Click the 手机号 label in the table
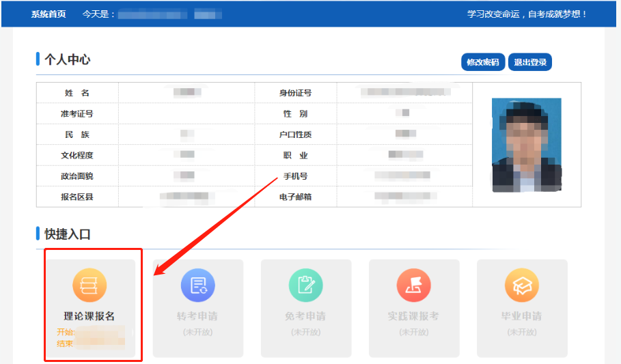Image resolution: width=621 pixels, height=364 pixels. (x=295, y=176)
